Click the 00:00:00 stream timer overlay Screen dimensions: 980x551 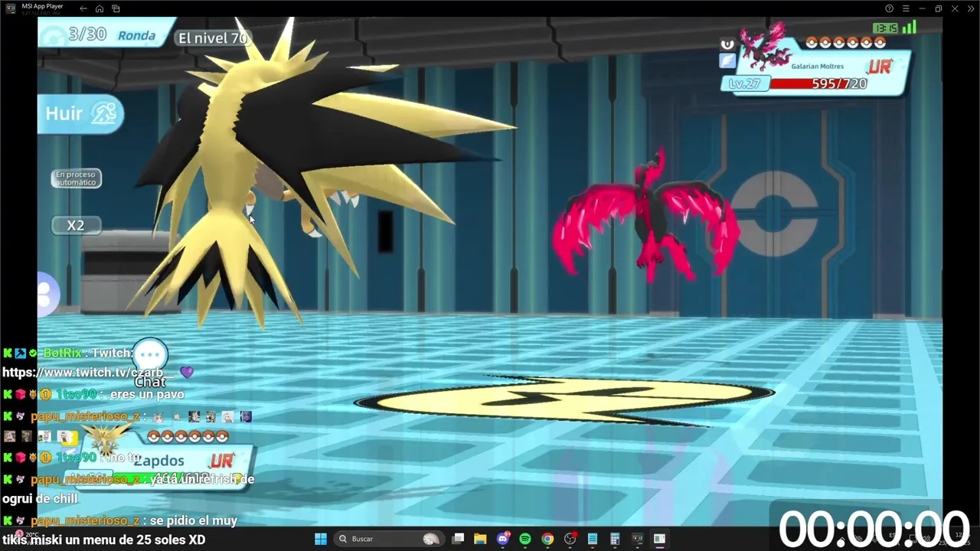point(874,529)
